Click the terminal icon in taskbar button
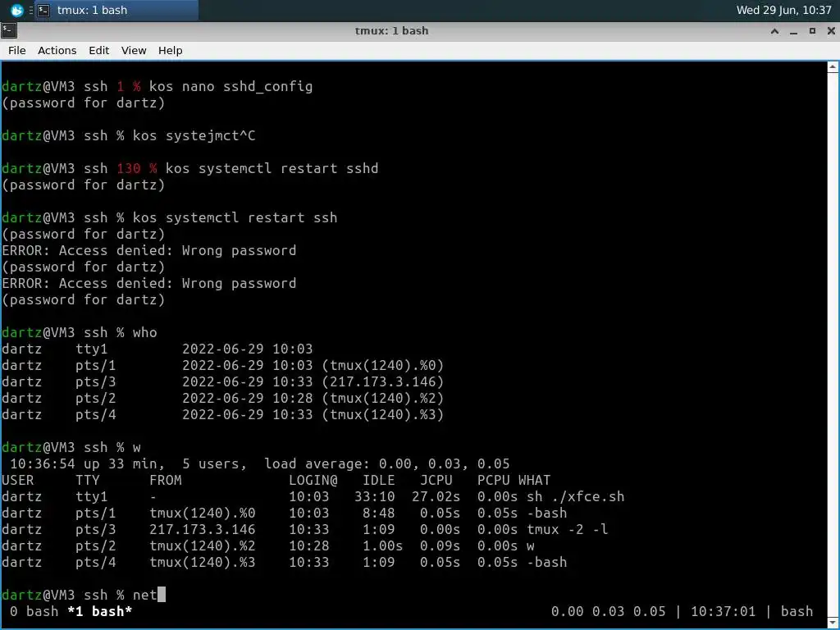 point(44,10)
